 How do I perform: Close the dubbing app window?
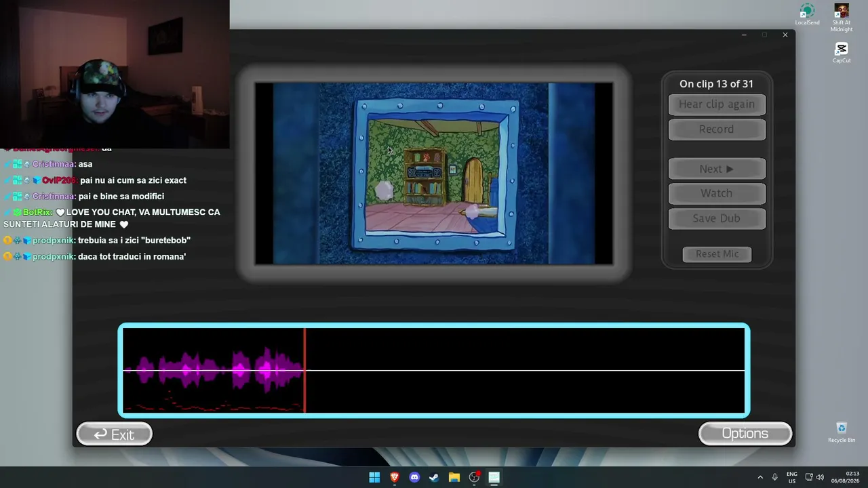pyautogui.click(x=785, y=35)
